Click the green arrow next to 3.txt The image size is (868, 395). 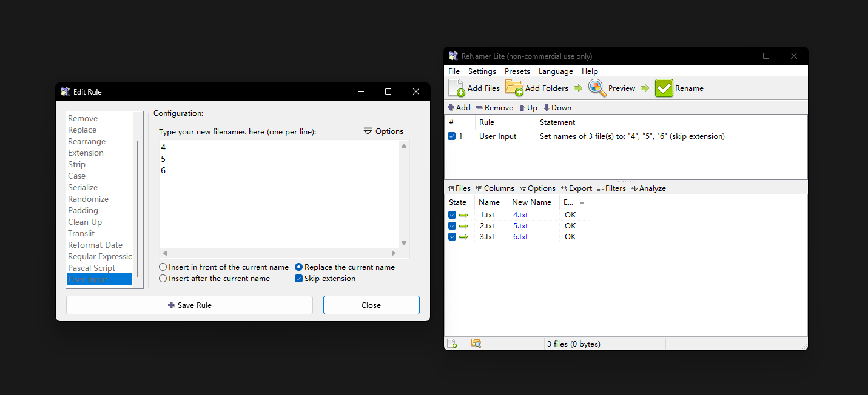[463, 237]
